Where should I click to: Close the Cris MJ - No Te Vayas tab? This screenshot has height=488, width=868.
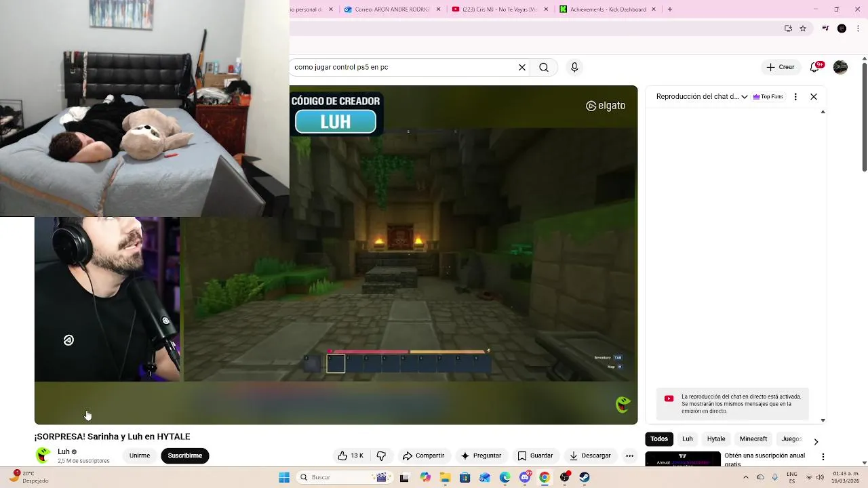547,9
